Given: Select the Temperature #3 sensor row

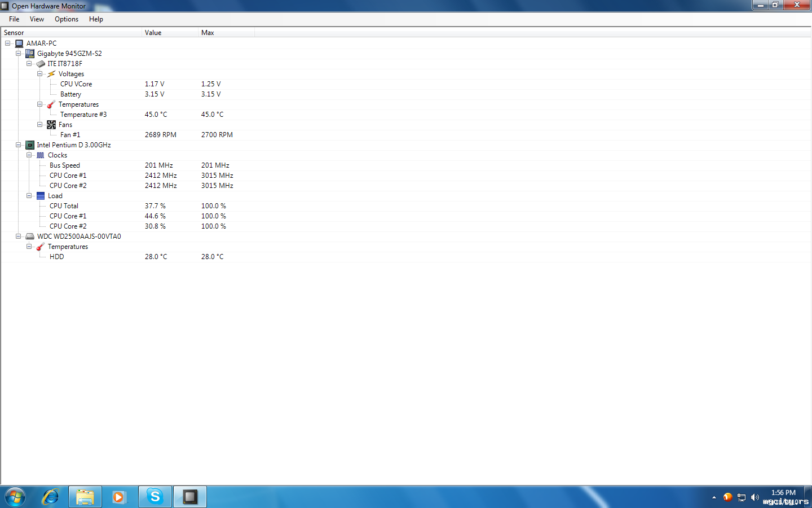Looking at the screenshot, I should [x=406, y=115].
